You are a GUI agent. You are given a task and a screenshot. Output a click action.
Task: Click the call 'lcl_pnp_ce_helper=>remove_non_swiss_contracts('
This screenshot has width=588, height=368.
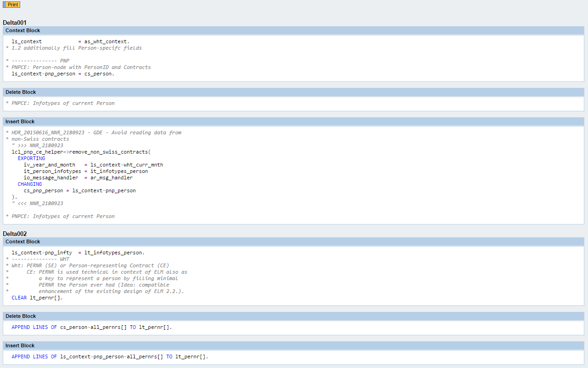(x=81, y=152)
